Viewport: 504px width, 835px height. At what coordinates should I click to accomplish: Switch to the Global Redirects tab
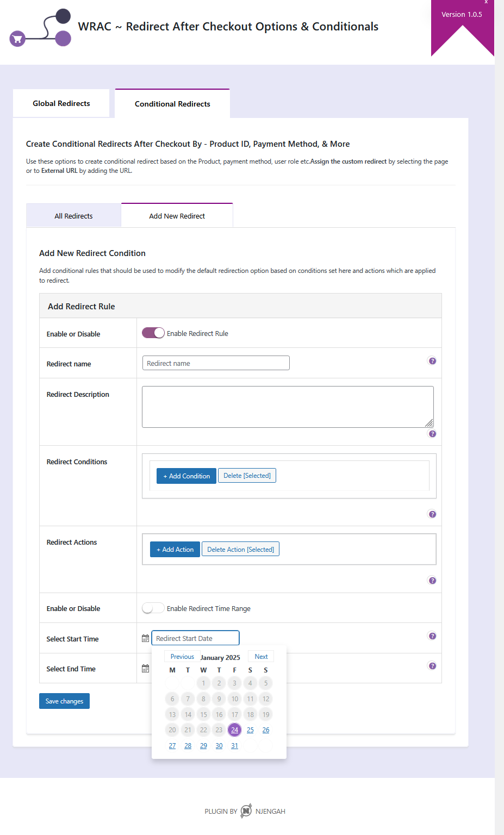(x=61, y=103)
